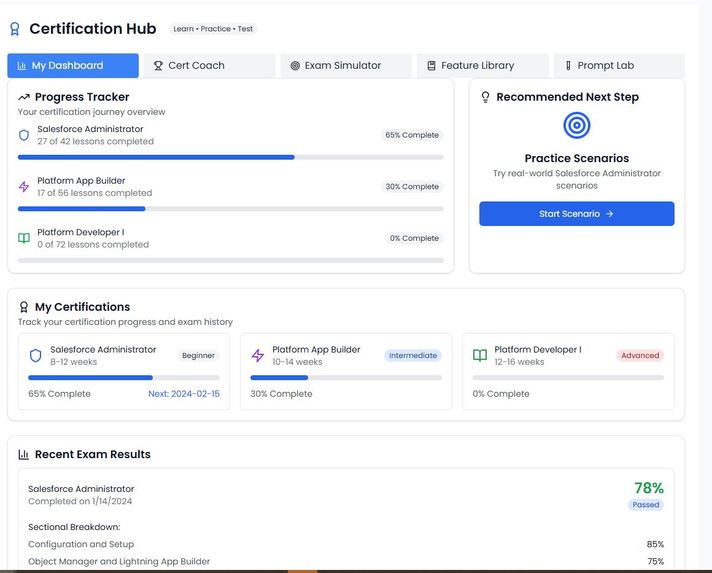The width and height of the screenshot is (712, 573).
Task: Click the Practice Scenarios heading
Action: pos(577,158)
